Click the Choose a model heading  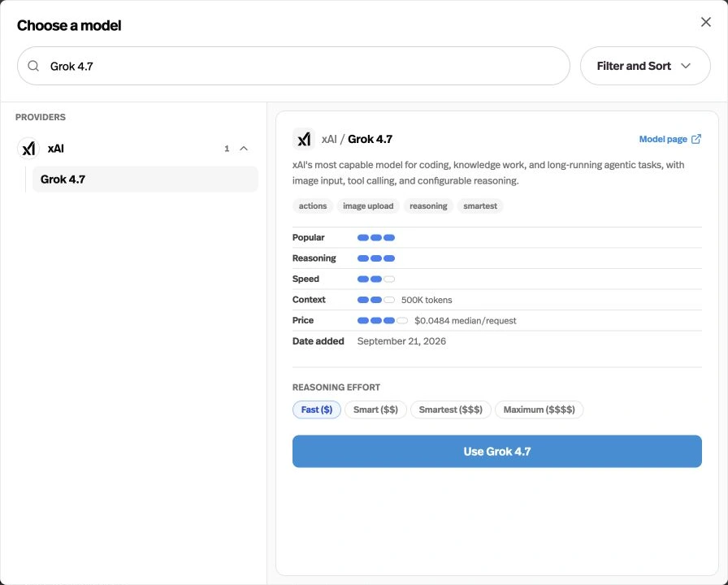tap(69, 25)
